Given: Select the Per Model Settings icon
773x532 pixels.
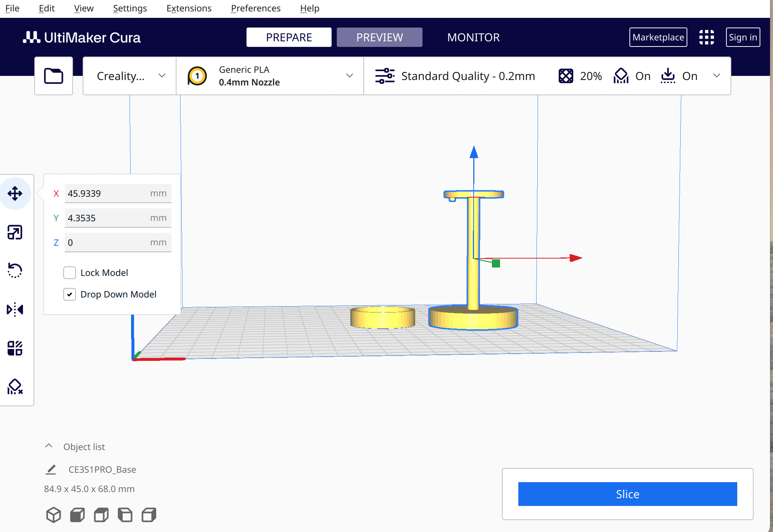Looking at the screenshot, I should pyautogui.click(x=15, y=347).
